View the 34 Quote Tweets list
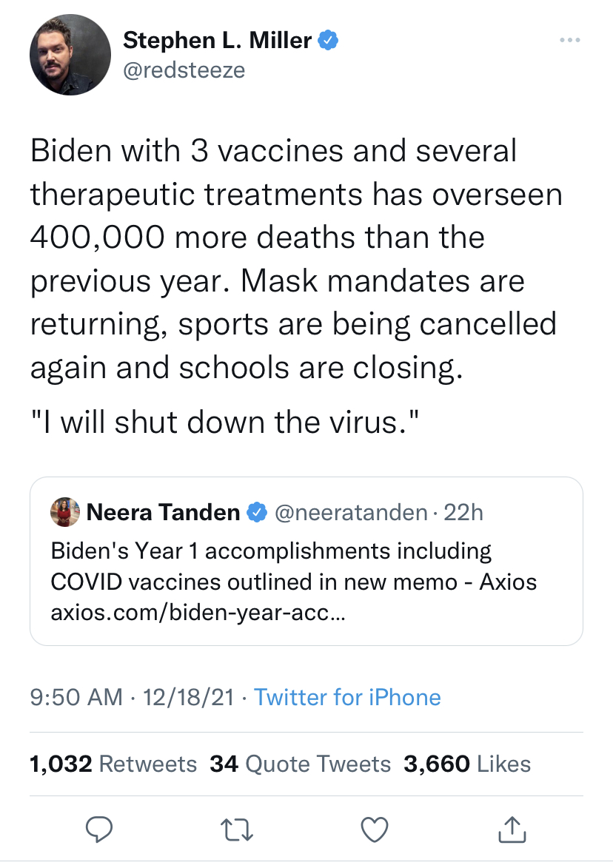The height and width of the screenshot is (868, 613). point(300,764)
